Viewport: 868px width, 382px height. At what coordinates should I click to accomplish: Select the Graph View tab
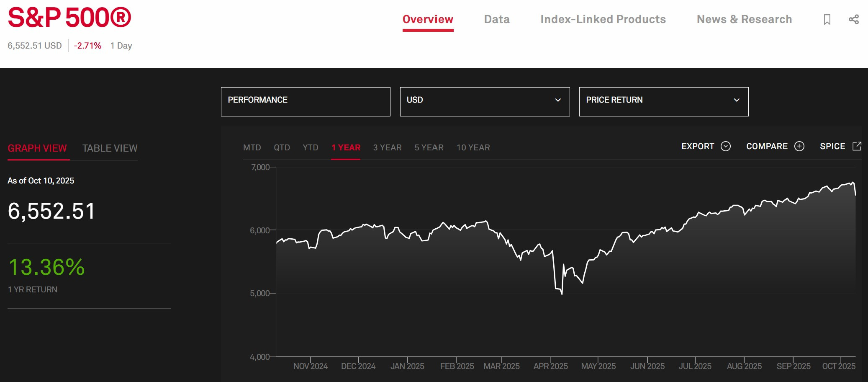[37, 148]
